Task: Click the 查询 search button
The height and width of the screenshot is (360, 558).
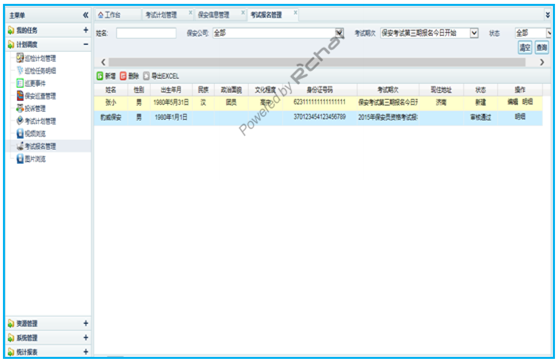Action: [x=542, y=47]
